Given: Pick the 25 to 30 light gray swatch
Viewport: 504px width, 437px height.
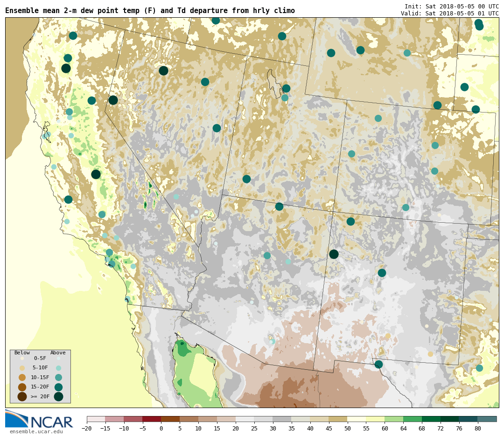Looking at the screenshot, I should tap(264, 419).
